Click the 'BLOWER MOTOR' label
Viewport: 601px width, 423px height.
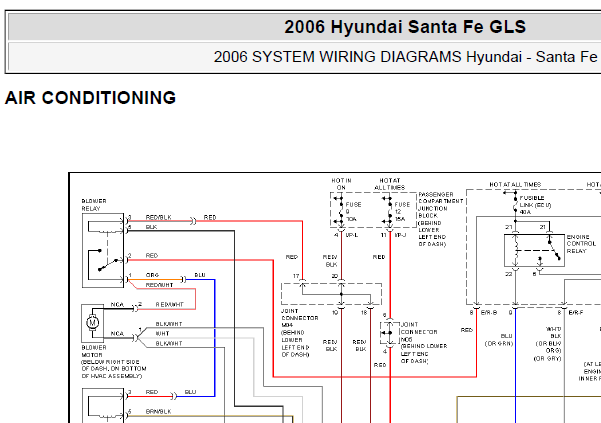click(x=94, y=351)
